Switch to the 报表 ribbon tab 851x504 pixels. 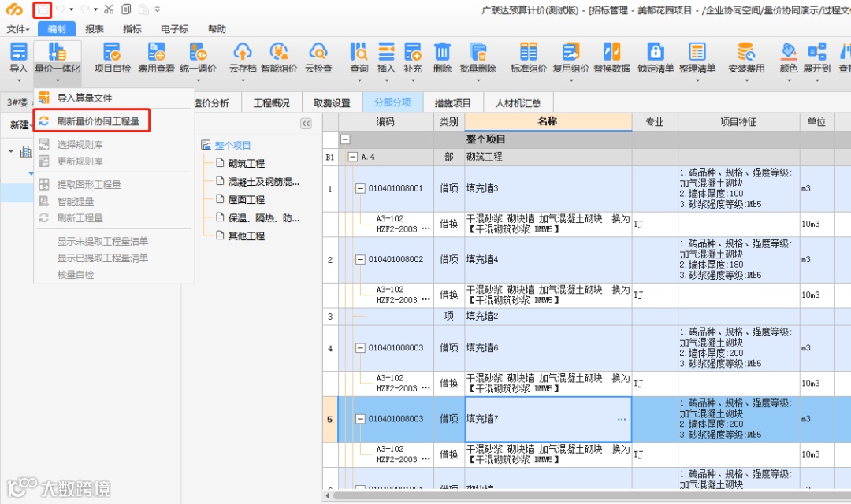coord(95,29)
